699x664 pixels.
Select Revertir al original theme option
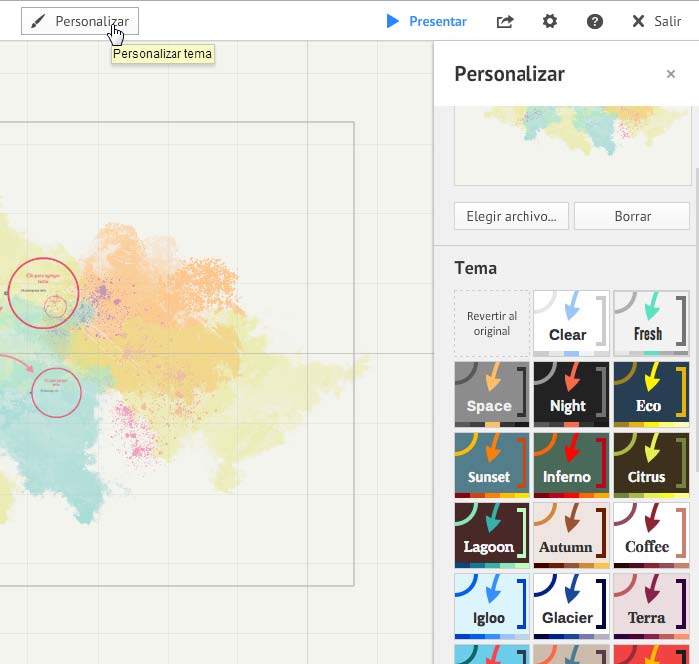point(491,324)
